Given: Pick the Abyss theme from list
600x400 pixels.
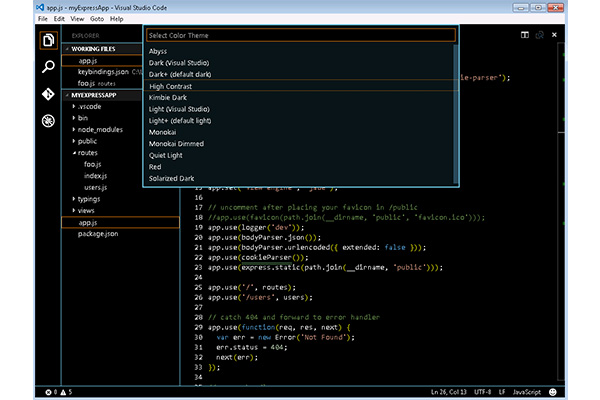Looking at the screenshot, I should 158,51.
